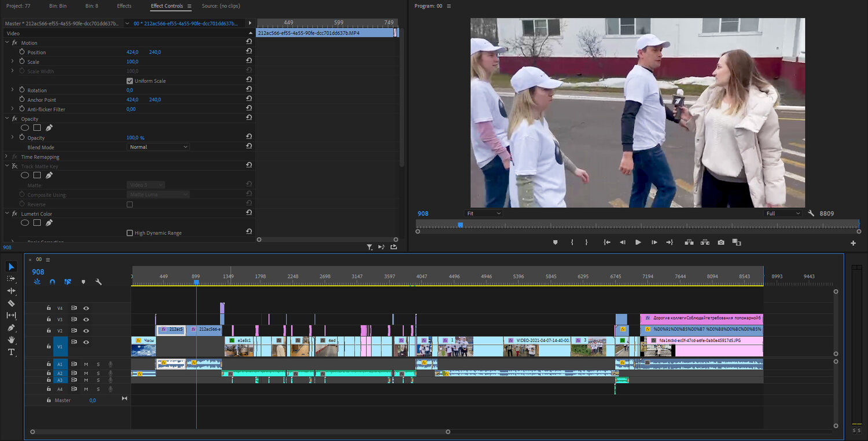This screenshot has width=868, height=441.
Task: Toggle insert sequences as nests icon
Action: [37, 282]
